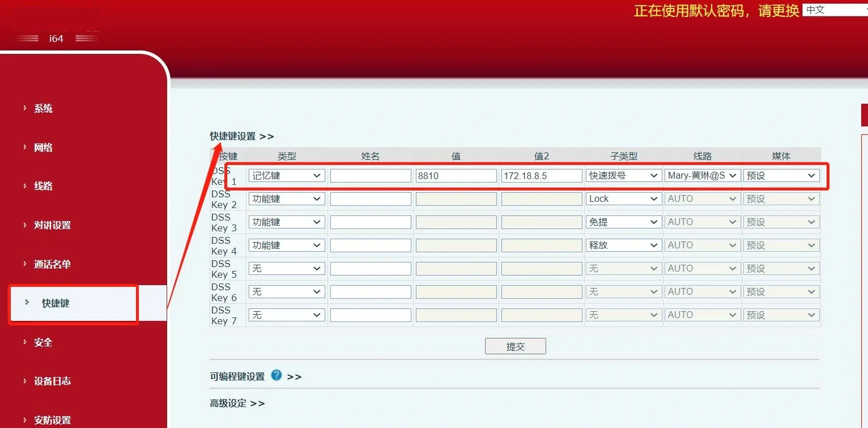Open the 系统 sidebar menu
Screen dimensions: 868x428
coord(43,108)
